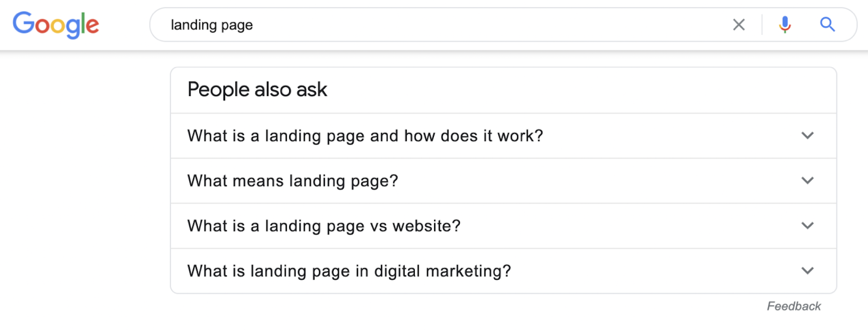868x334 pixels.
Task: Select the question 'What is a landing page vs website?'
Action: (323, 226)
